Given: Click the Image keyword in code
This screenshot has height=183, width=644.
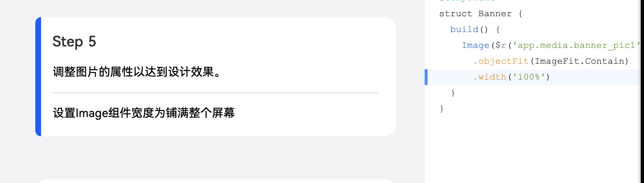Looking at the screenshot, I should (475, 45).
